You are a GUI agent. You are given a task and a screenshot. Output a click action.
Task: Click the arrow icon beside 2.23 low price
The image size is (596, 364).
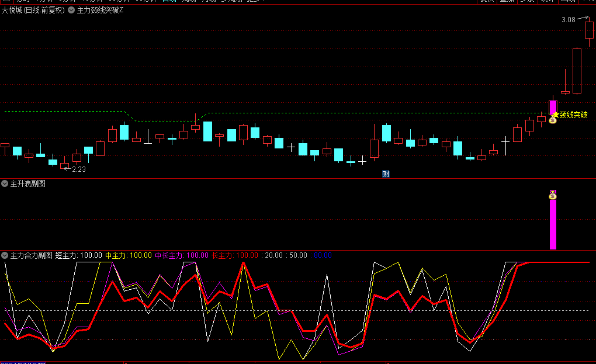(x=66, y=169)
